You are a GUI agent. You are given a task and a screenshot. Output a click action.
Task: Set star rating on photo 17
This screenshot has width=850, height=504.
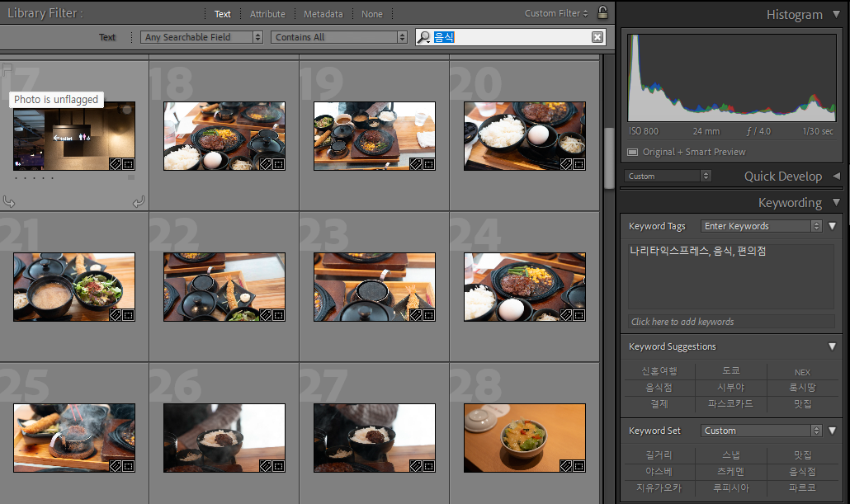coord(34,177)
